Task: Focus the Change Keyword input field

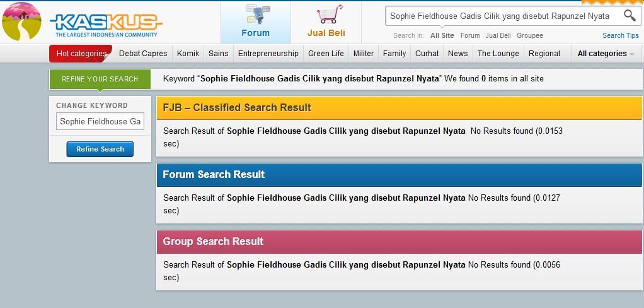Action: point(100,121)
